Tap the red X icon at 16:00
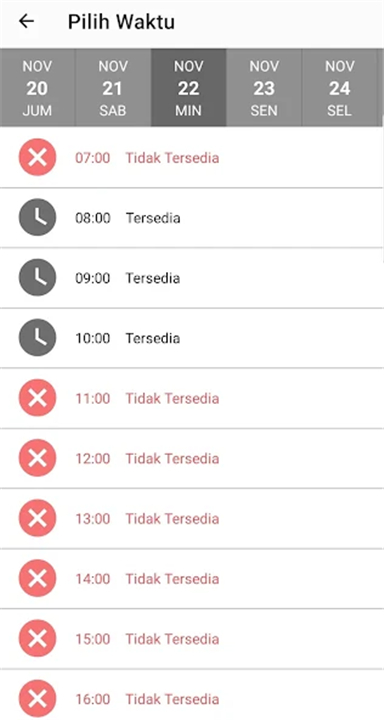The image size is (384, 720). point(37,699)
